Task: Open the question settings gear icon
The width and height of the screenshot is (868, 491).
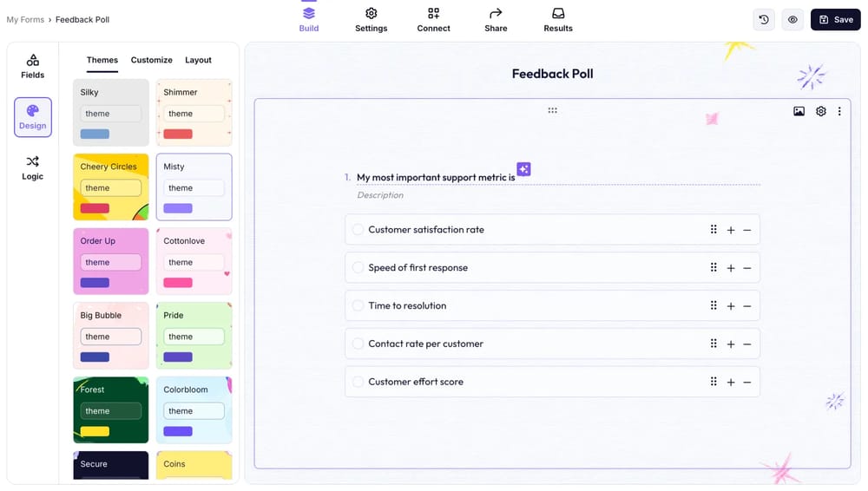Action: coord(821,111)
